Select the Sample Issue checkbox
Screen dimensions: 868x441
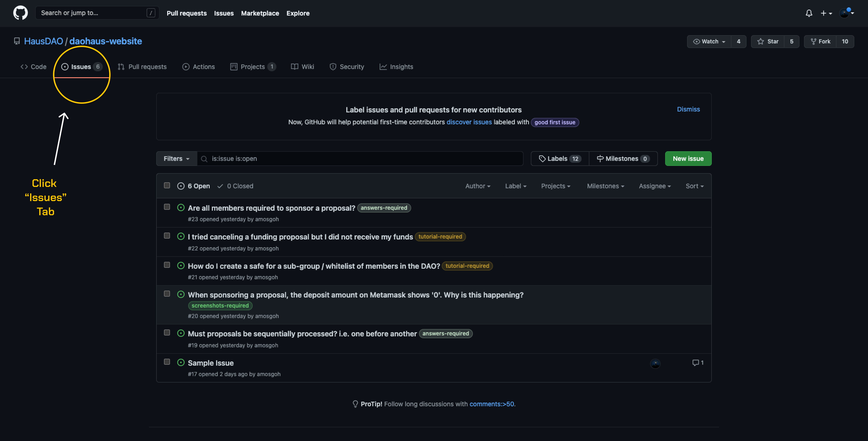[x=167, y=362]
